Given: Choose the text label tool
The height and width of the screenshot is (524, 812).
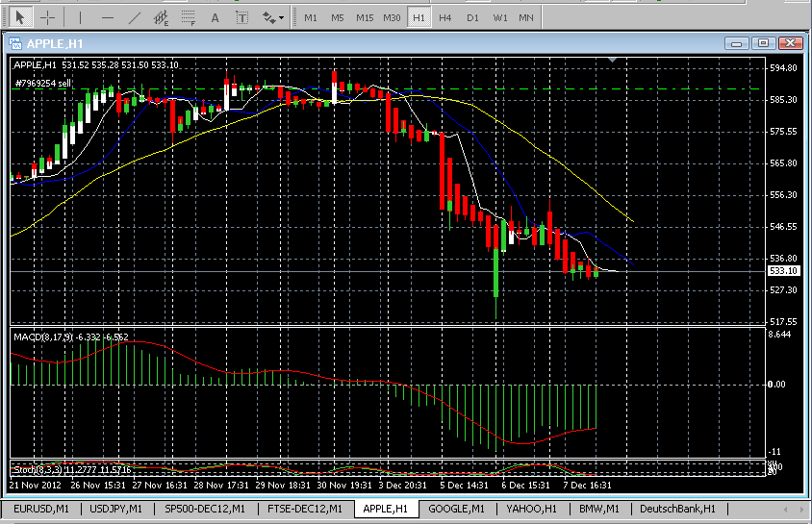Looking at the screenshot, I should point(241,17).
